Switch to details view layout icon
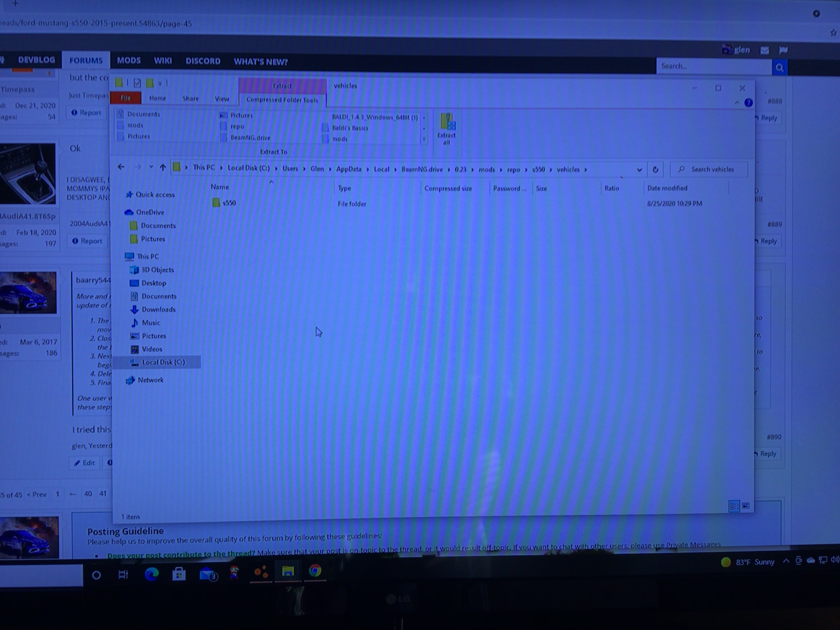 (734, 506)
